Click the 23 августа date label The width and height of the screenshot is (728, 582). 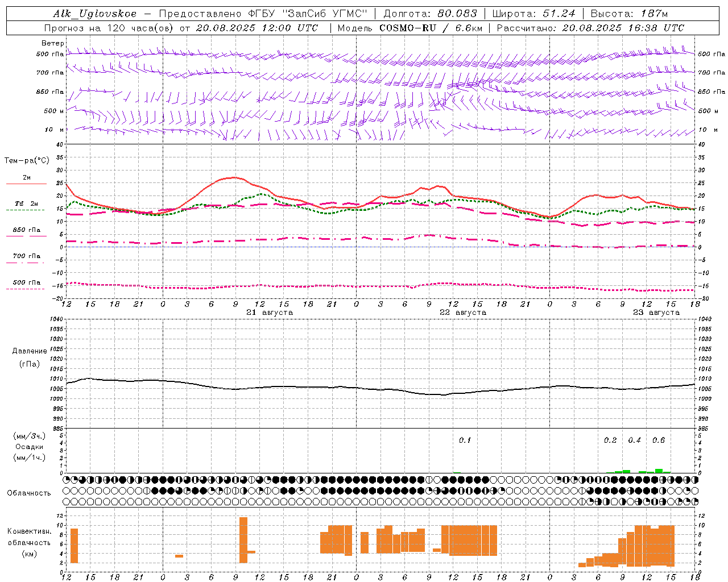pos(656,313)
